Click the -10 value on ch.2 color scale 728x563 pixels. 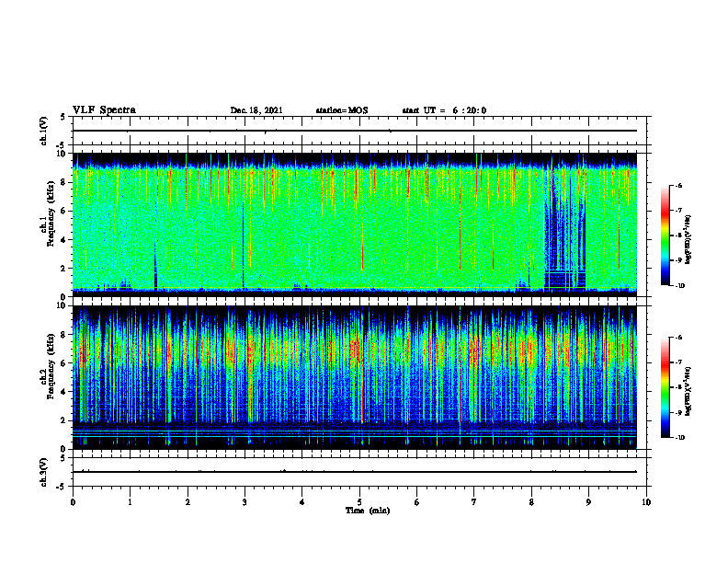tap(680, 438)
